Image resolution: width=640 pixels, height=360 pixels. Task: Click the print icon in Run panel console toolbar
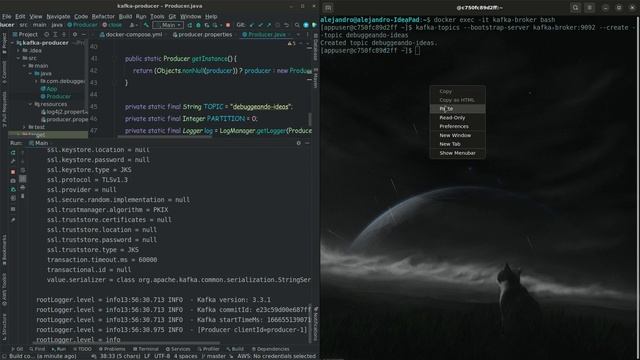pyautogui.click(x=22, y=187)
